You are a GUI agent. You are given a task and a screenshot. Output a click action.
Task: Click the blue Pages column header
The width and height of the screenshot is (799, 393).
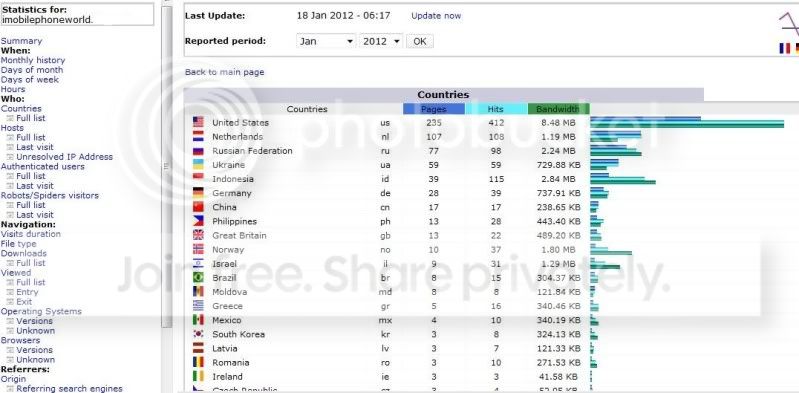coord(434,109)
